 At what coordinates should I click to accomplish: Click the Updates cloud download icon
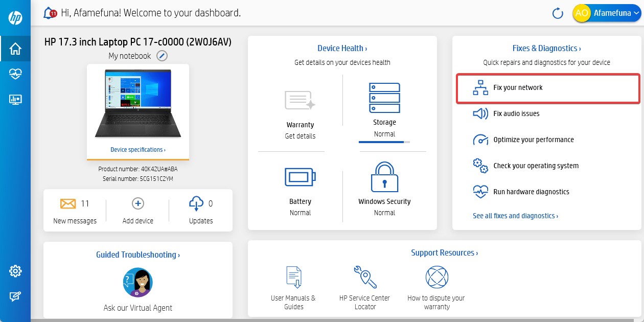[196, 204]
